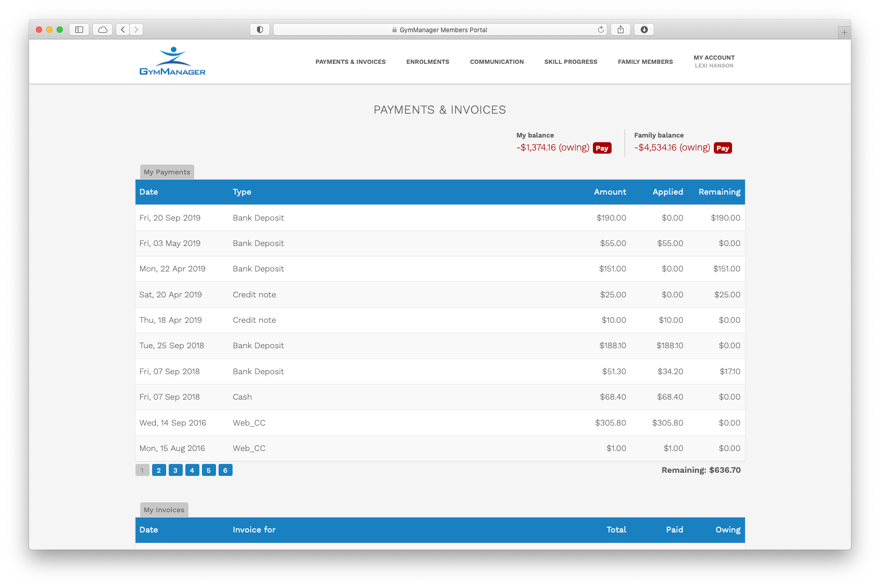
Task: Open My Account Lexi Hanson menu
Action: pos(714,61)
